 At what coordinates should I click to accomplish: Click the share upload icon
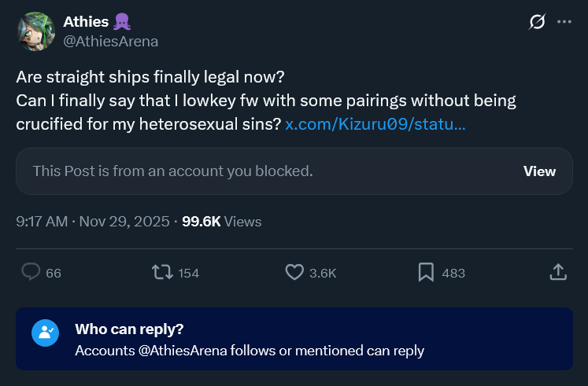(558, 272)
